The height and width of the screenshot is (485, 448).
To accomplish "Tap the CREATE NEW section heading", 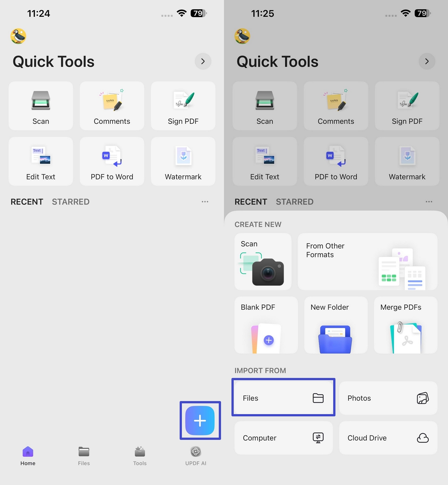I will 258,225.
